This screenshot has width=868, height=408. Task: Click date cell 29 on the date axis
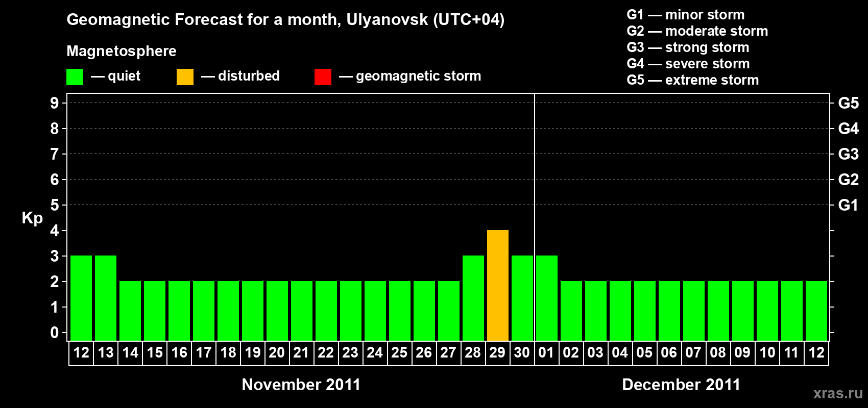click(x=498, y=353)
